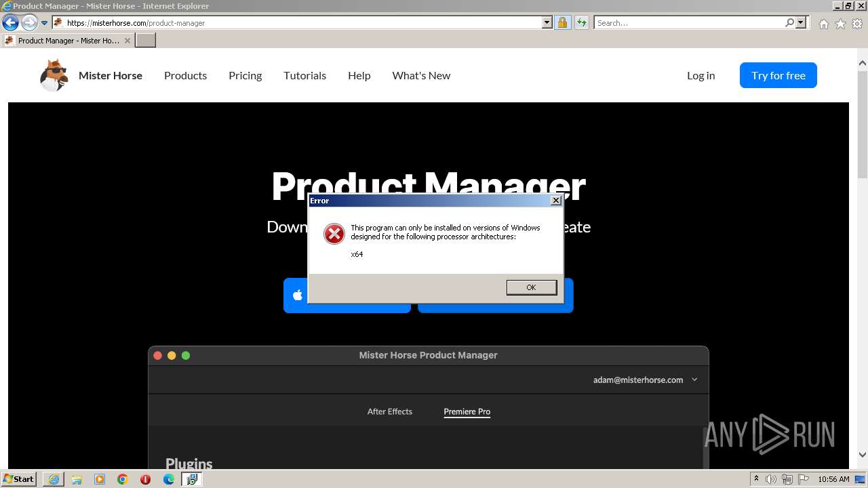Click the red dot in Product Manager mockup
This screenshot has height=488, width=868.
[x=157, y=355]
